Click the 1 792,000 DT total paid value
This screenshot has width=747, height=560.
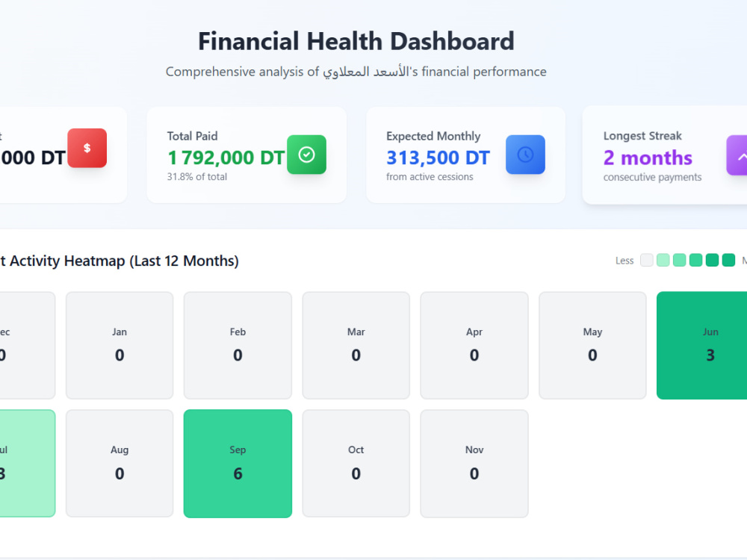point(226,158)
